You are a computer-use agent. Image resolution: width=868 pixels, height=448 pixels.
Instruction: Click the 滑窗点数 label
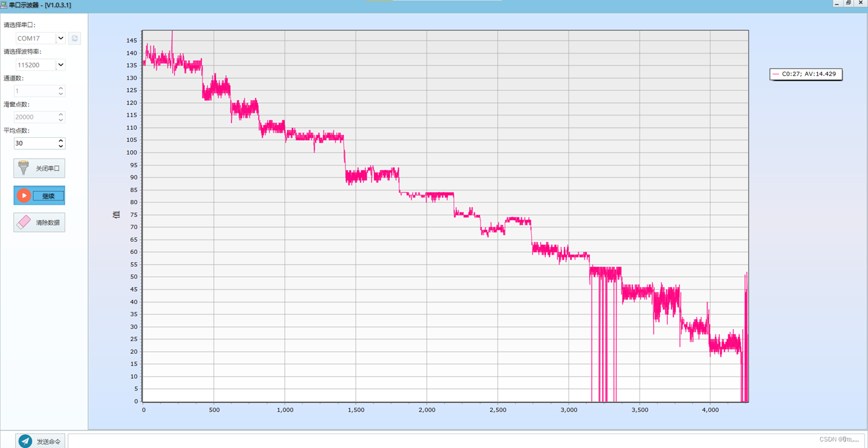(x=17, y=104)
